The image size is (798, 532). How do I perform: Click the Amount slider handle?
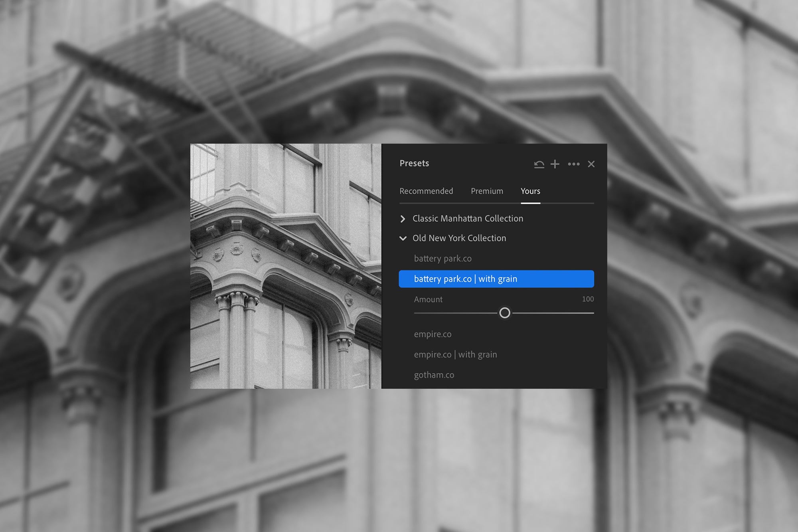(505, 313)
